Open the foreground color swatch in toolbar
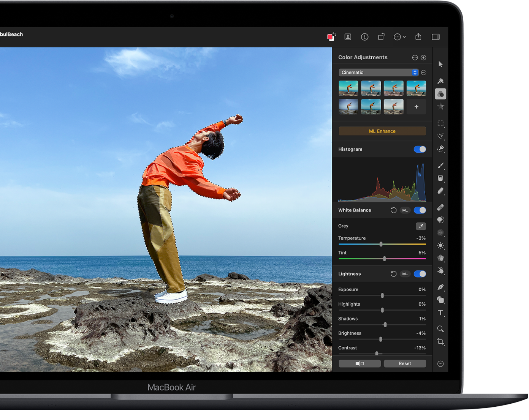529x420 pixels. [x=331, y=37]
